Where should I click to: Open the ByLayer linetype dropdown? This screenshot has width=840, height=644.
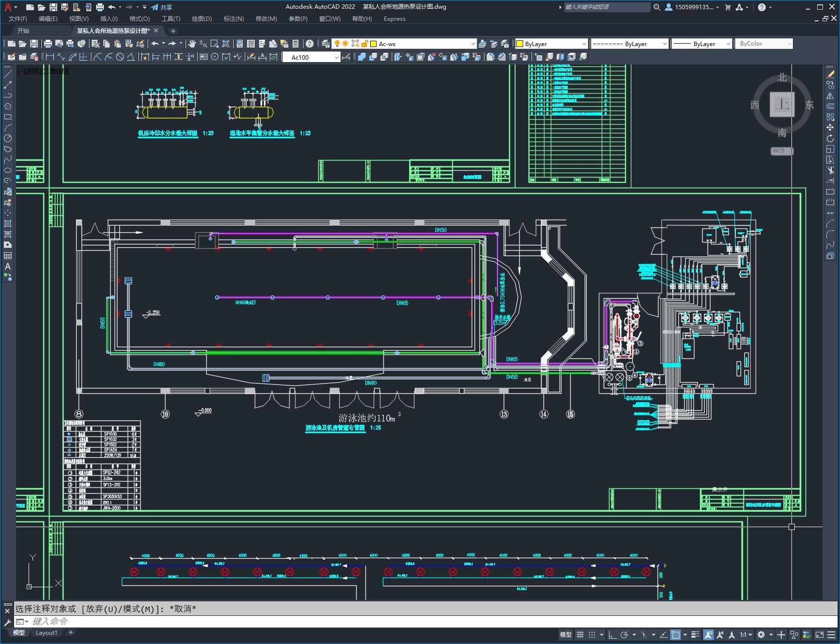(664, 44)
